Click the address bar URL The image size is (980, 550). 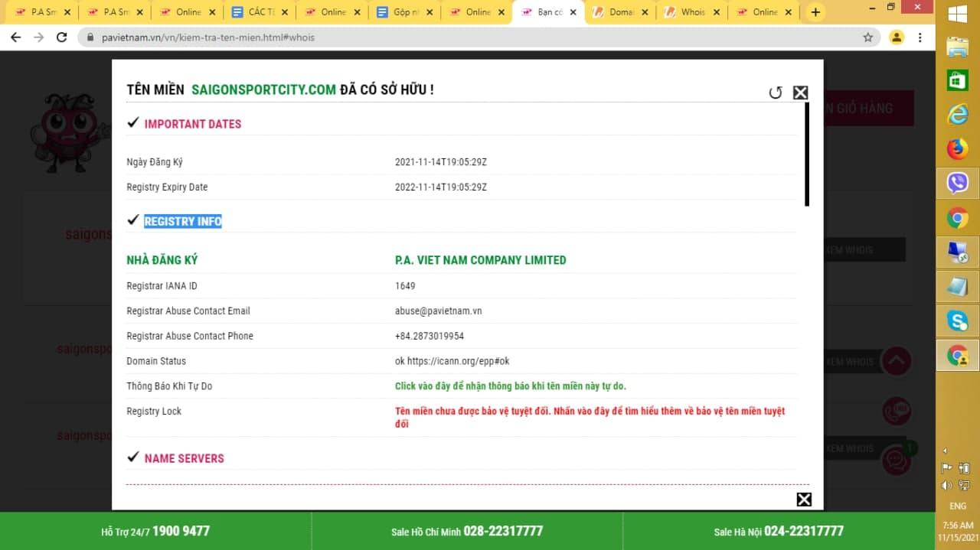[x=208, y=37]
